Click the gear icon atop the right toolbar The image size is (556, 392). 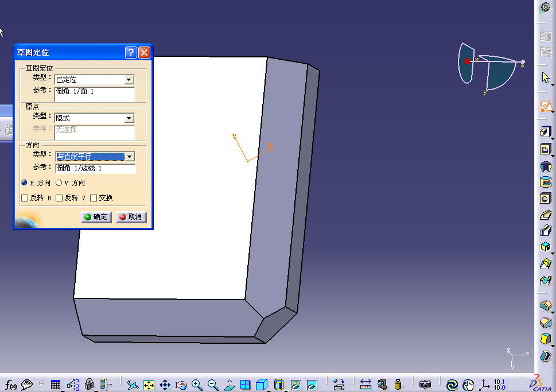(545, 7)
